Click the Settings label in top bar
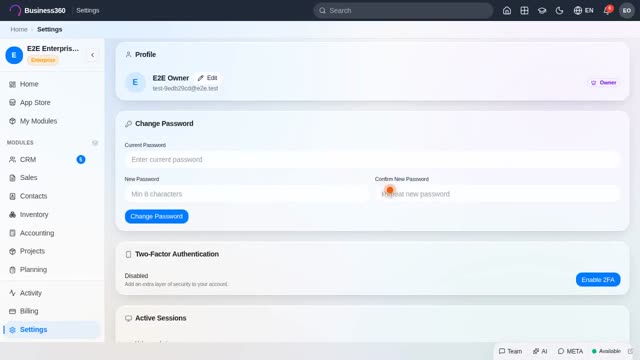This screenshot has width=640, height=360. [x=88, y=11]
